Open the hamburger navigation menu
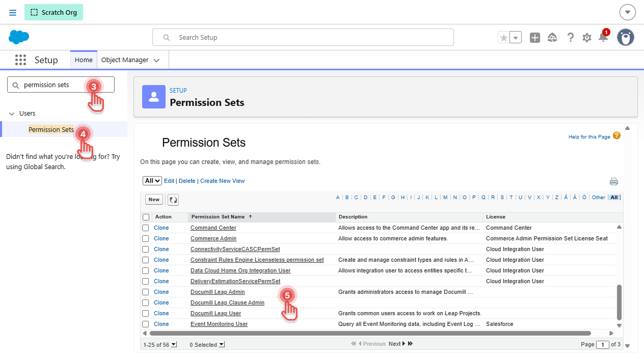This screenshot has width=644, height=359. [x=13, y=12]
